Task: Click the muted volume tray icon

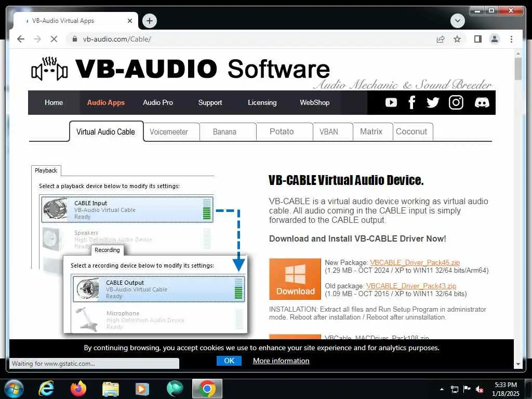Action: click(x=480, y=389)
